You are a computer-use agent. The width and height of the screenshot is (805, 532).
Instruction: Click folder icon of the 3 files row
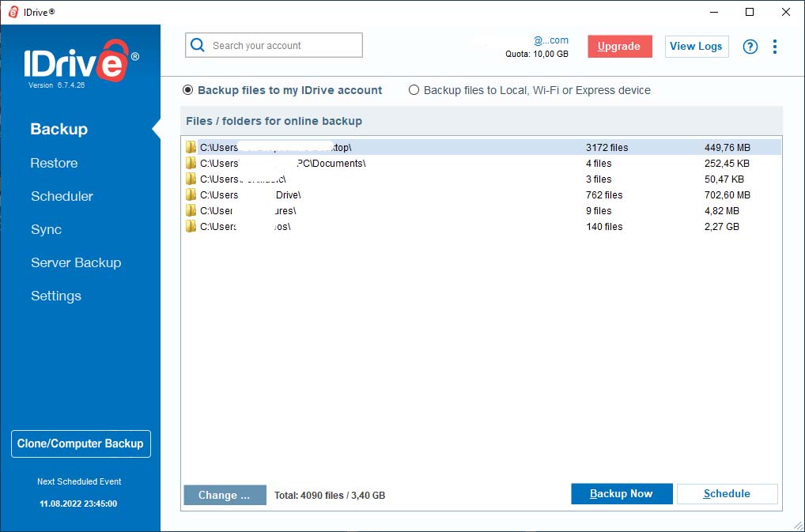(191, 179)
